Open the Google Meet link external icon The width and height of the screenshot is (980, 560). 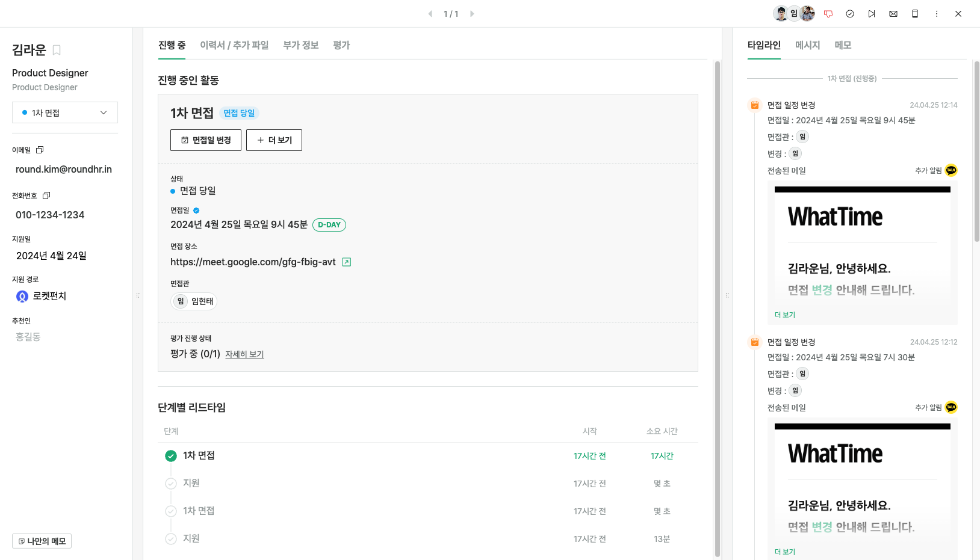[347, 262]
